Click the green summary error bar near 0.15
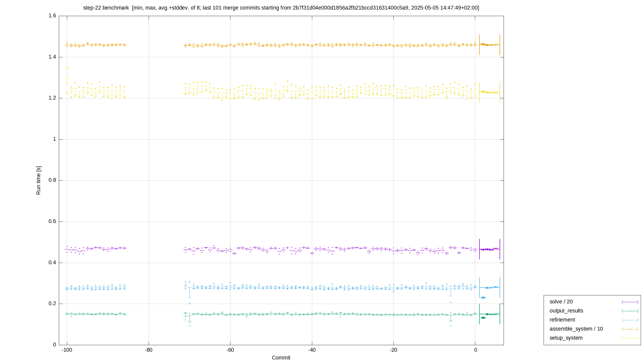 pyautogui.click(x=490, y=314)
